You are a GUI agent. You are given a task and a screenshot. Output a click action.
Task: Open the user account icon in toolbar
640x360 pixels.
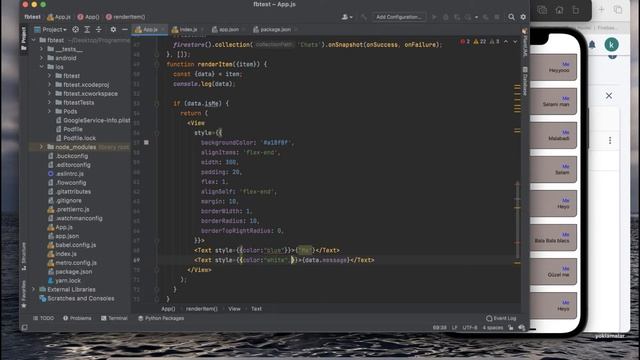pyautogui.click(x=346, y=17)
